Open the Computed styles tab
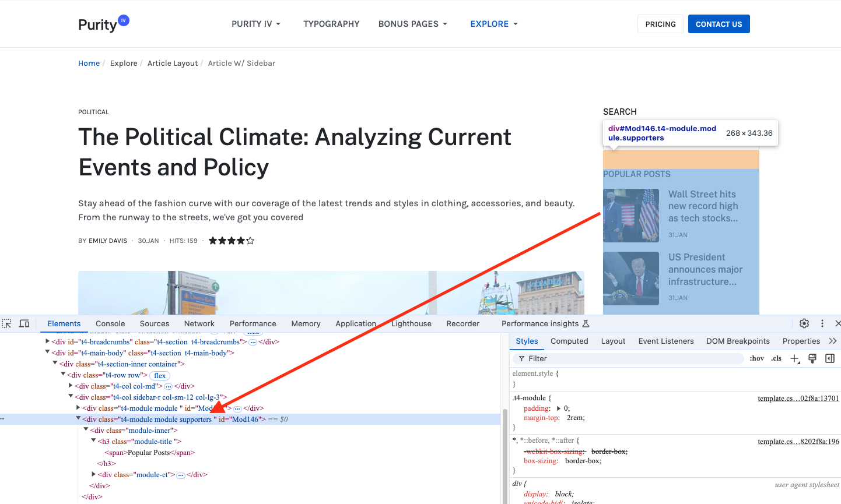This screenshot has height=504, width=841. [x=569, y=341]
